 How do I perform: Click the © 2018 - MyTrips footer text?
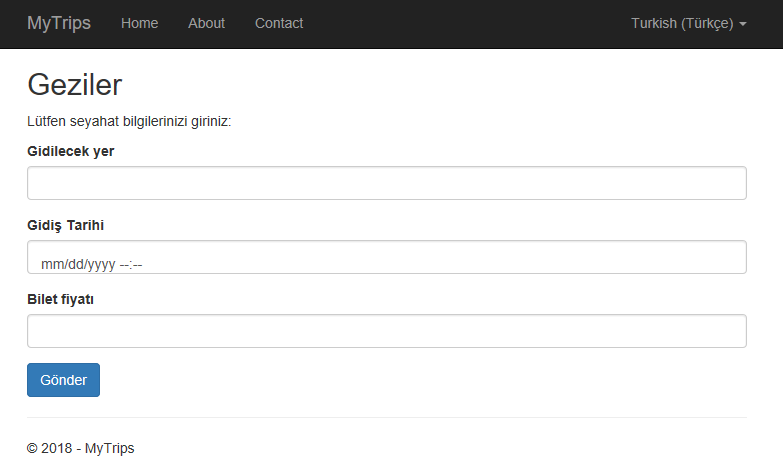tap(80, 448)
